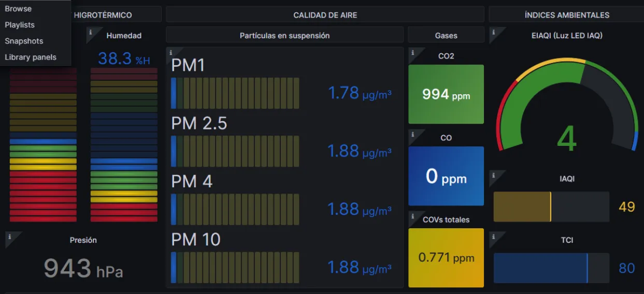
Task: Click the info icon on EIAQI panel
Action: 493,32
